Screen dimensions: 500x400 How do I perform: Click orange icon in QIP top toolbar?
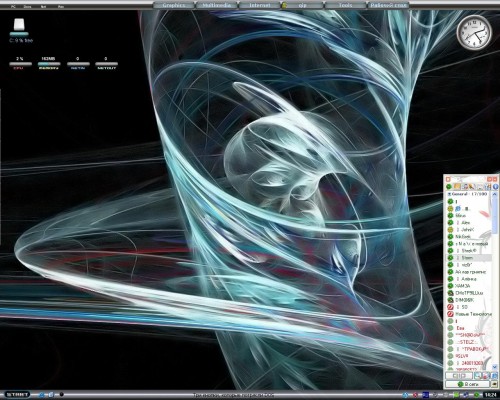[457, 187]
